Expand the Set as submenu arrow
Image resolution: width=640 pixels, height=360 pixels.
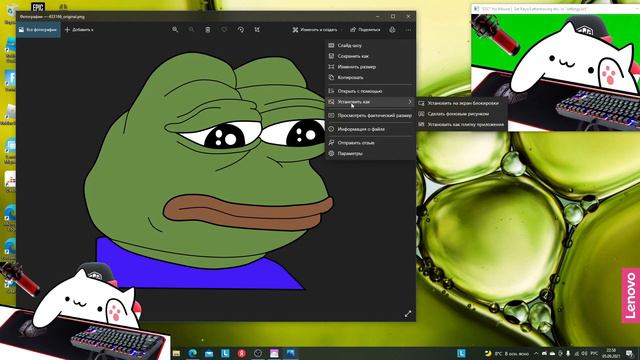[410, 102]
